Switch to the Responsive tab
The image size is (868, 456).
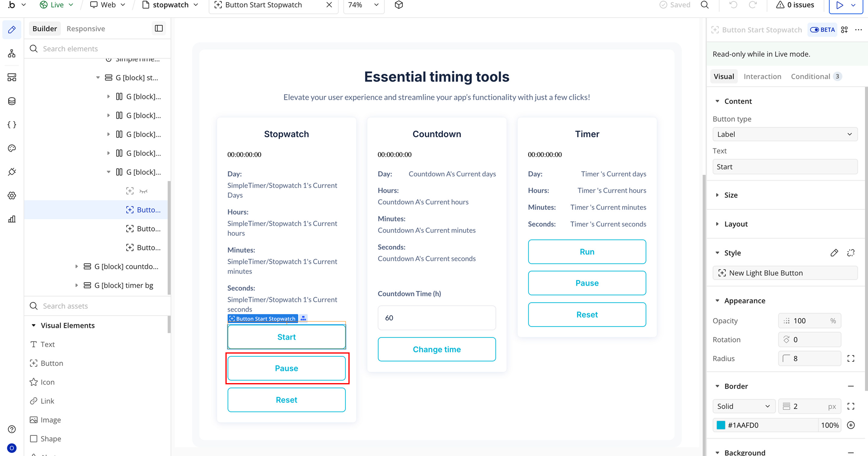86,29
